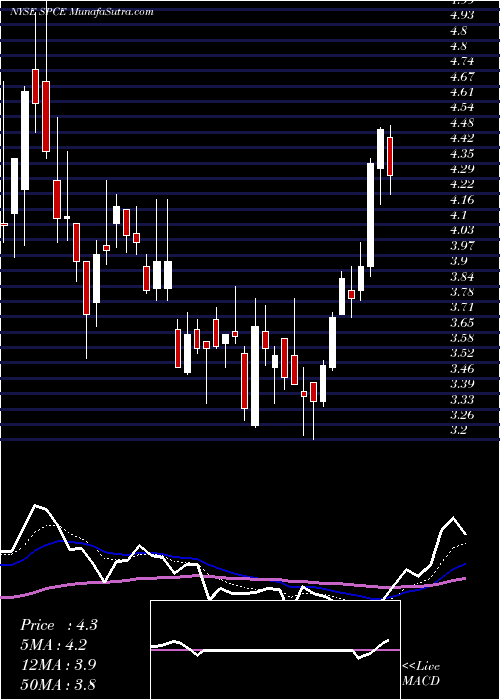Viewport: 500px width, 700px height.
Task: Click the 3.78 price axis label
Action: [x=462, y=292]
